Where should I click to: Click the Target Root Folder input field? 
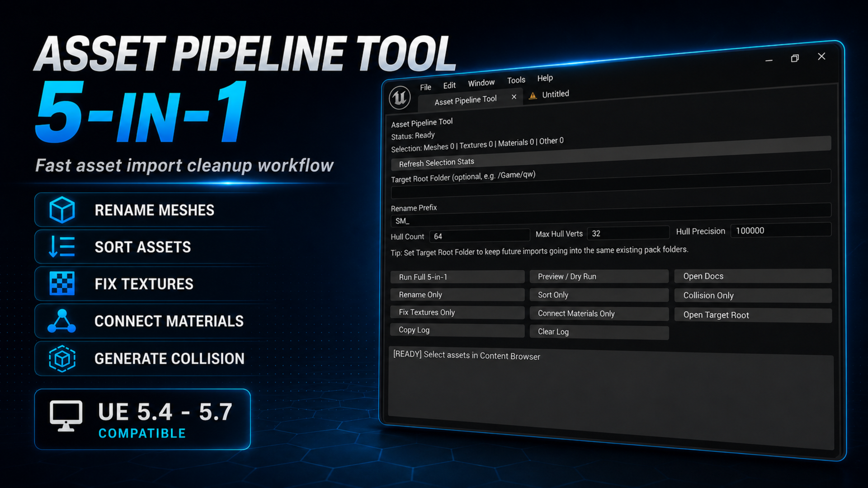pyautogui.click(x=610, y=184)
